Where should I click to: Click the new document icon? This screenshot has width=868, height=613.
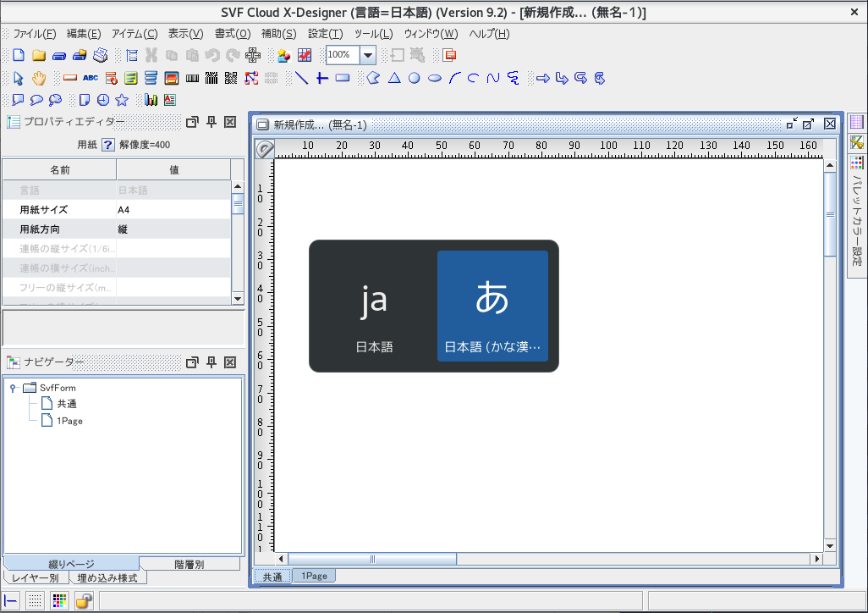[19, 55]
